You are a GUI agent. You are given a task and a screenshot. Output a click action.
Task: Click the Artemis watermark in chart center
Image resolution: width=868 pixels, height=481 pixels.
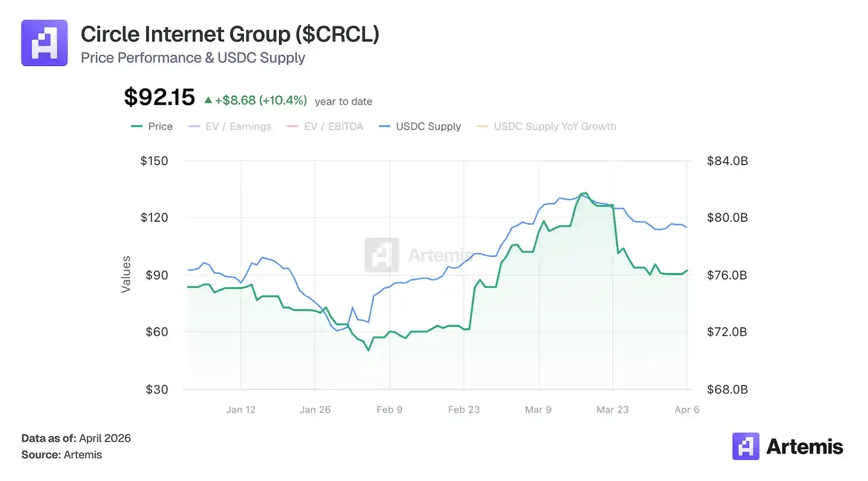pos(417,255)
